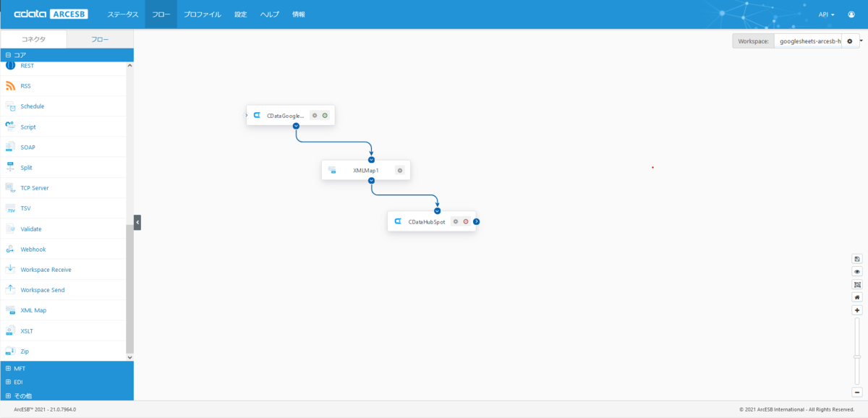This screenshot has height=418, width=868.
Task: Click the connector list scrollbar
Action: pos(130,288)
